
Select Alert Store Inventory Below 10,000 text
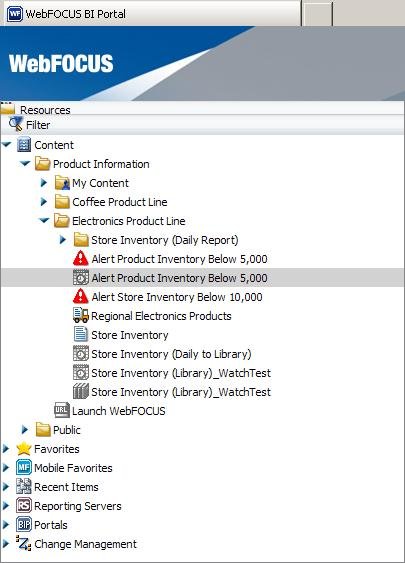tap(177, 297)
